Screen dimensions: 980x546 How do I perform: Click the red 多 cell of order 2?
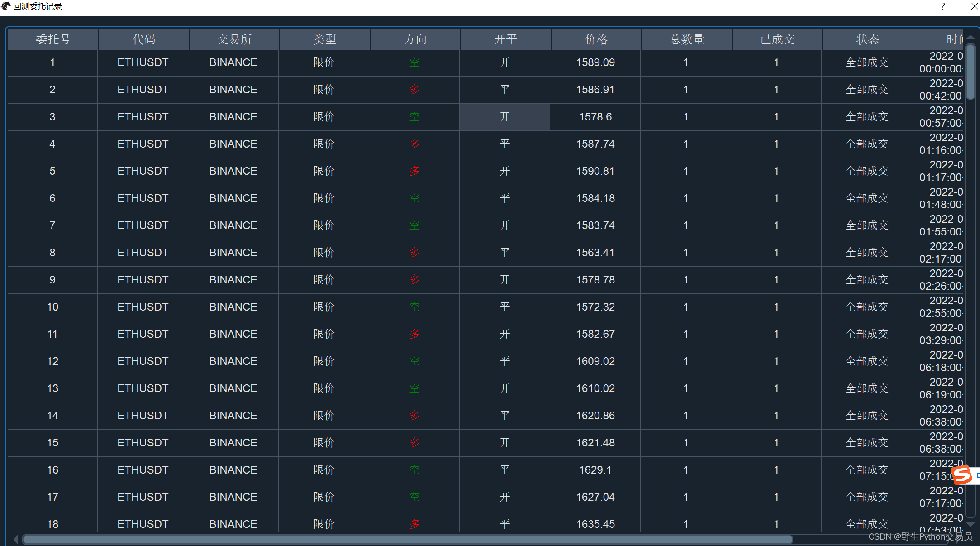click(414, 90)
